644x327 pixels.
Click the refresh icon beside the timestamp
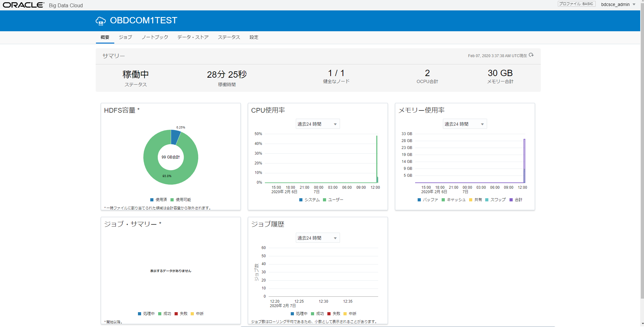coord(531,55)
